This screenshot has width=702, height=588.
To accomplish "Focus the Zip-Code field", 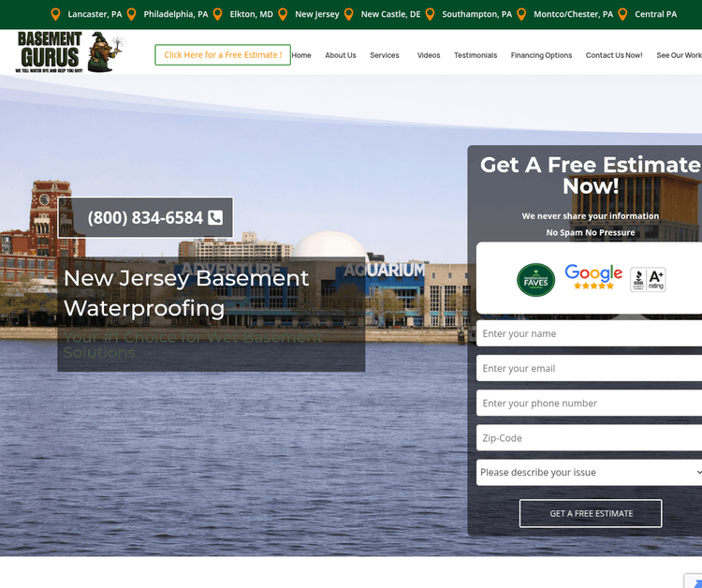I will click(x=589, y=438).
